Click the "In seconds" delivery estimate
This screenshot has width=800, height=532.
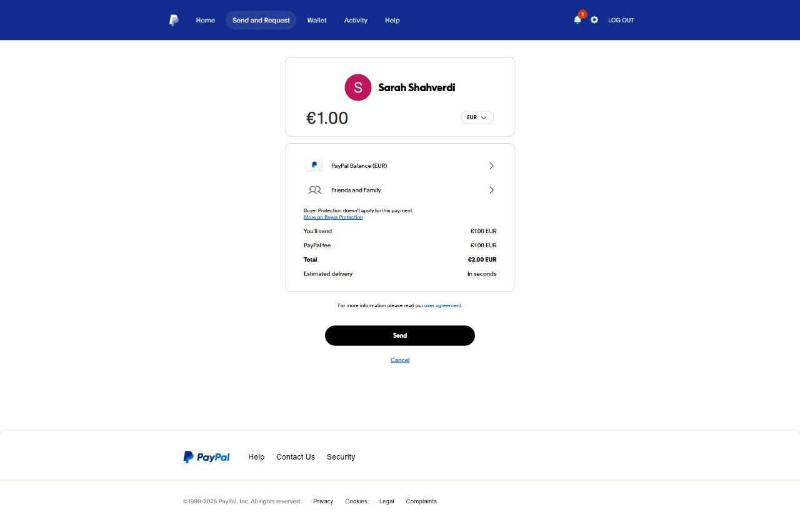pos(482,273)
